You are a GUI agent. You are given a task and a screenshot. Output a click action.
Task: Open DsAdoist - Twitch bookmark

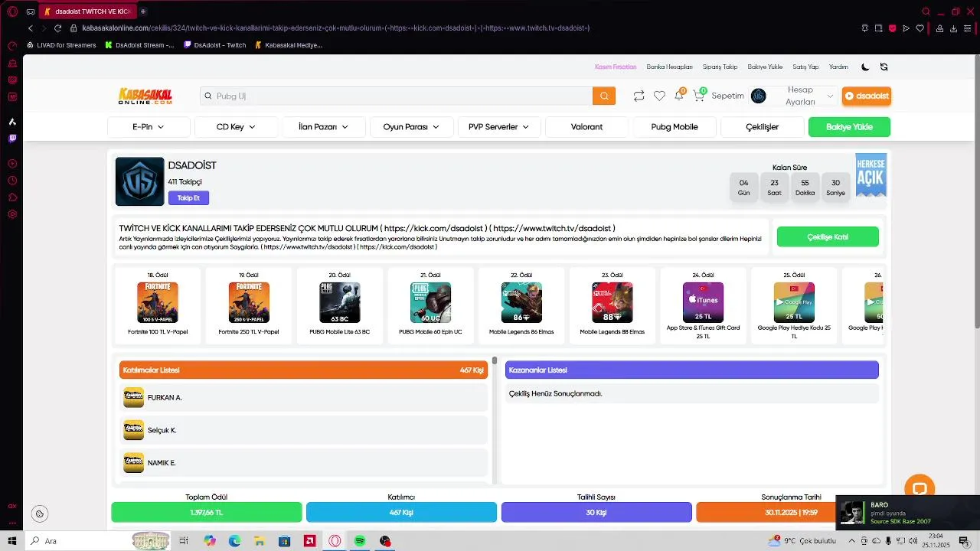click(215, 45)
